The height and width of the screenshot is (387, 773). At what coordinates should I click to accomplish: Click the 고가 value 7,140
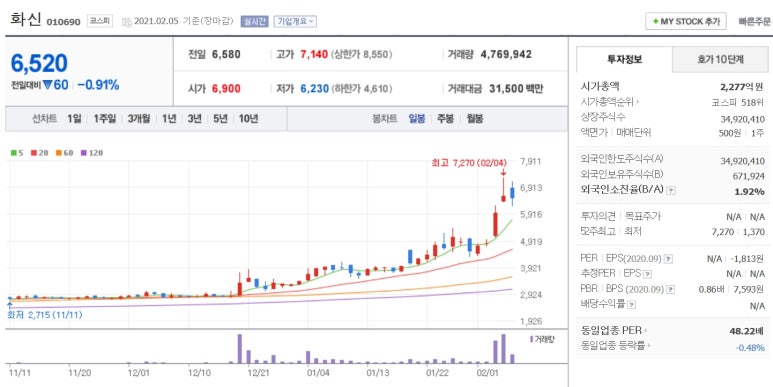click(314, 54)
